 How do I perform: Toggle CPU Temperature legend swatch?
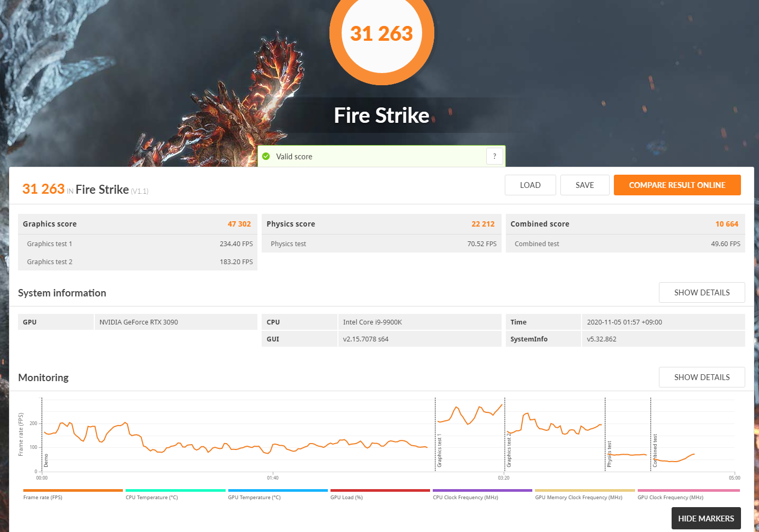click(175, 490)
